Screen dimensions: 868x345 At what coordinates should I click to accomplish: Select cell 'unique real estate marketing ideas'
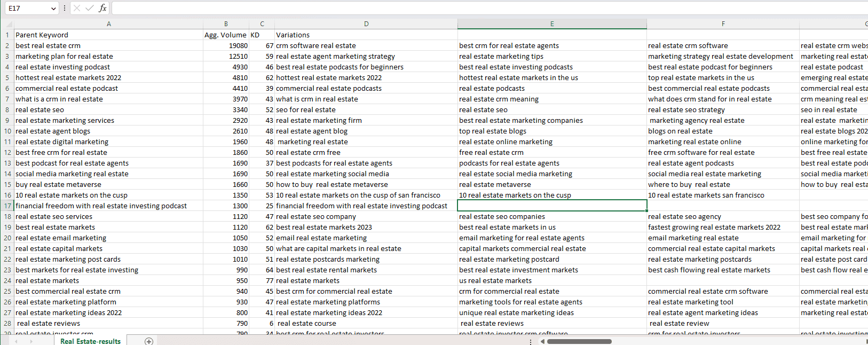552,312
